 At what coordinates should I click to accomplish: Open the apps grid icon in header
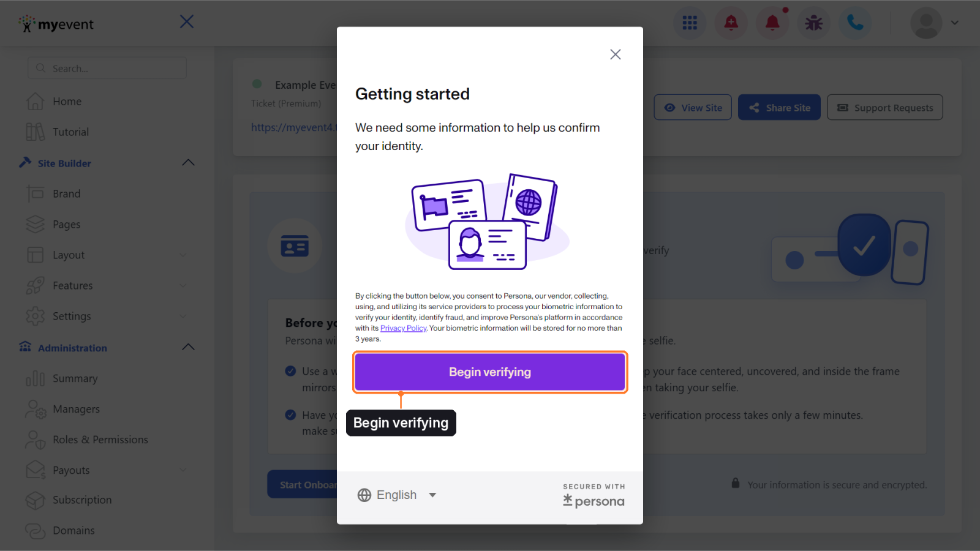[690, 23]
